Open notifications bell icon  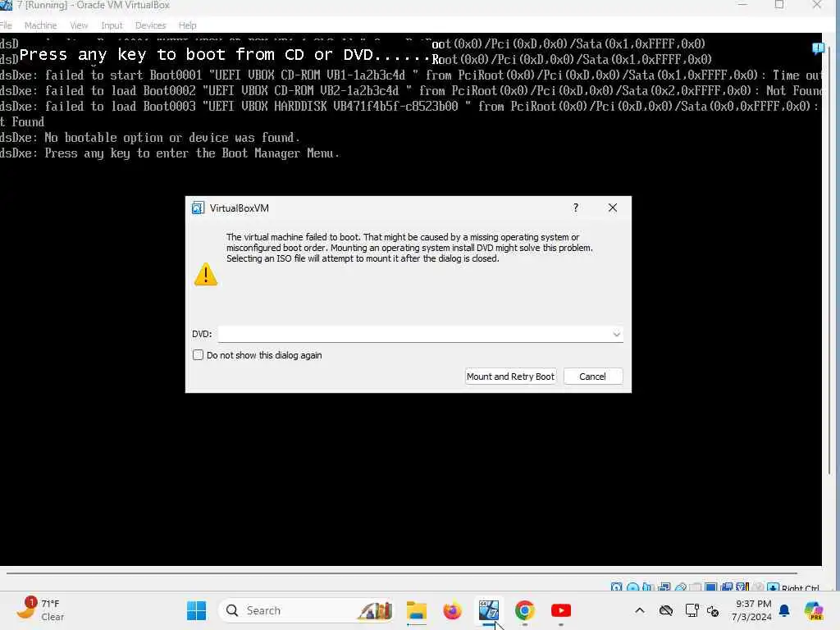[784, 610]
